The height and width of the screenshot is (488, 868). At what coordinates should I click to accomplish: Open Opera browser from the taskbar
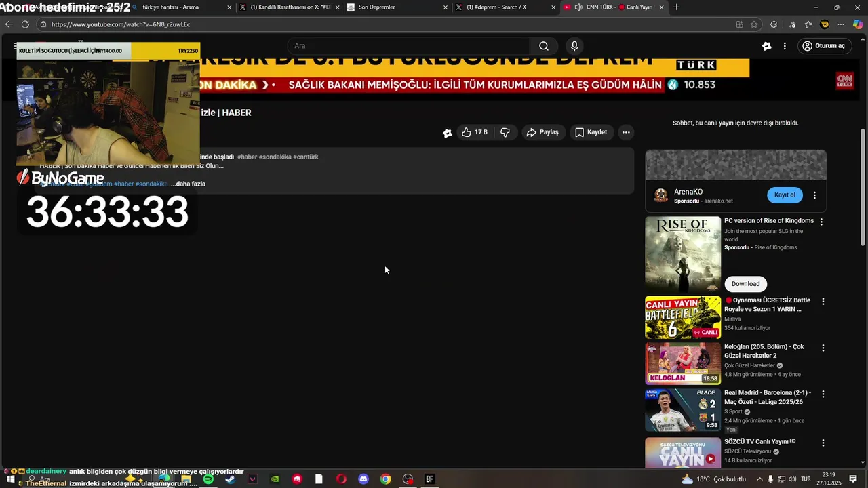(x=341, y=479)
